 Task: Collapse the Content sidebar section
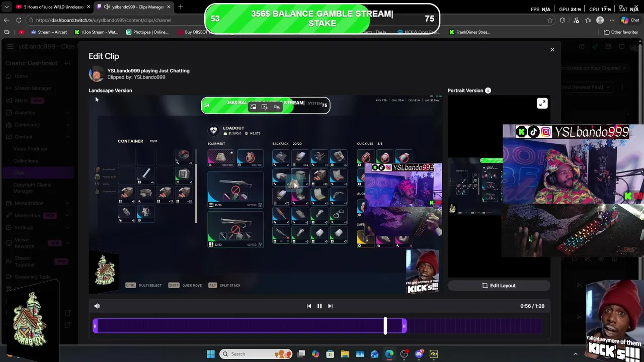[x=67, y=137]
